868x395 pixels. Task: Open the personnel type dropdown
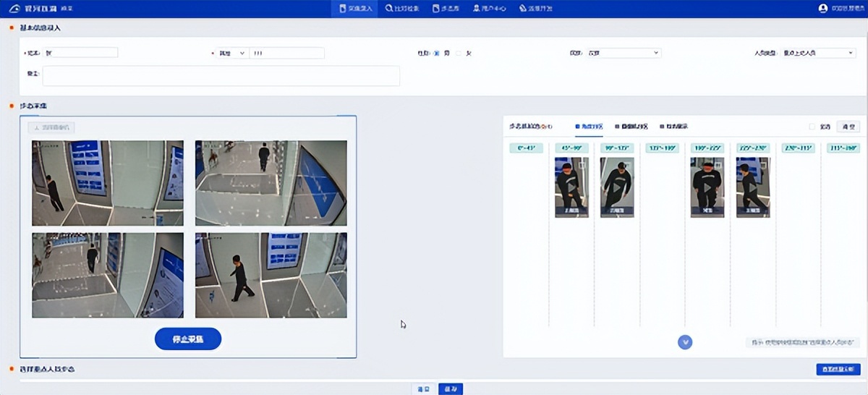(819, 53)
